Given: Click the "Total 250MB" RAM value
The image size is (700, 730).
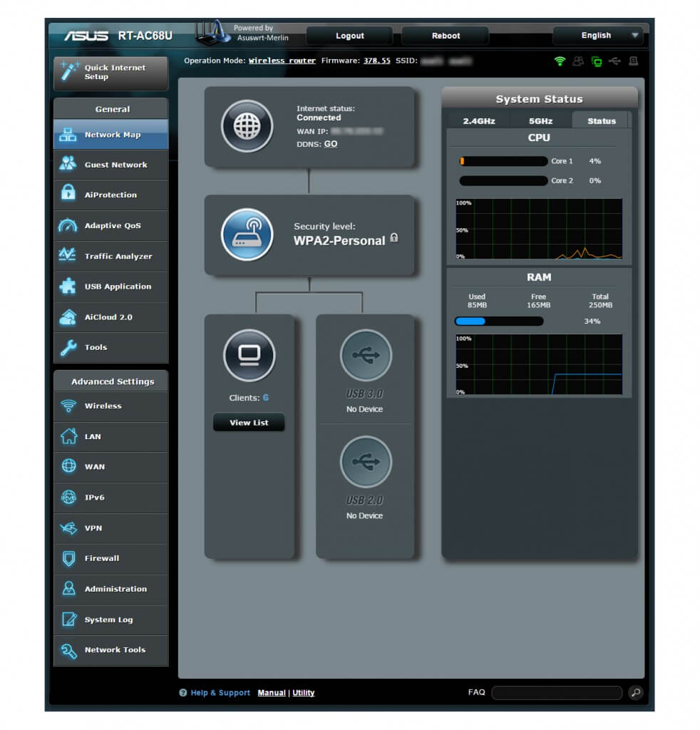Looking at the screenshot, I should coord(600,301).
